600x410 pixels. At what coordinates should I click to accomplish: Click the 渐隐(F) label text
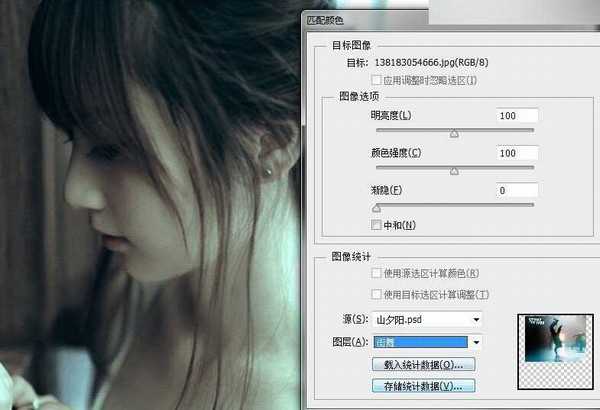[386, 190]
